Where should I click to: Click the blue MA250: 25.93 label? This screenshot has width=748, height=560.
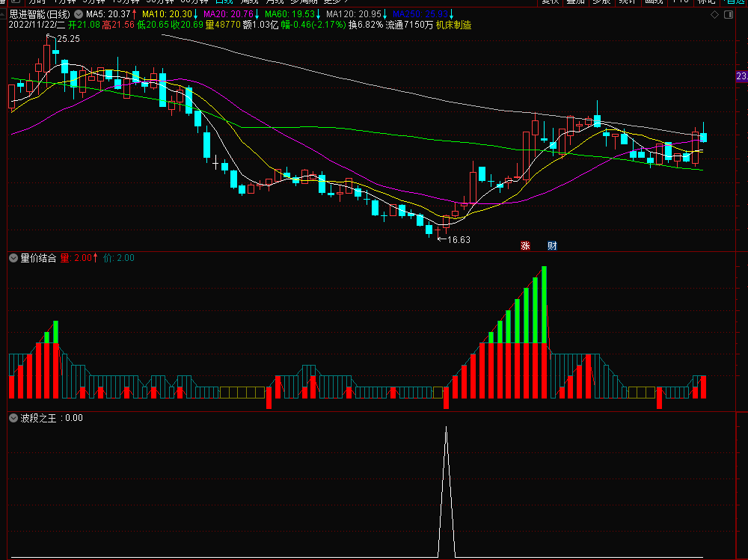pos(420,14)
